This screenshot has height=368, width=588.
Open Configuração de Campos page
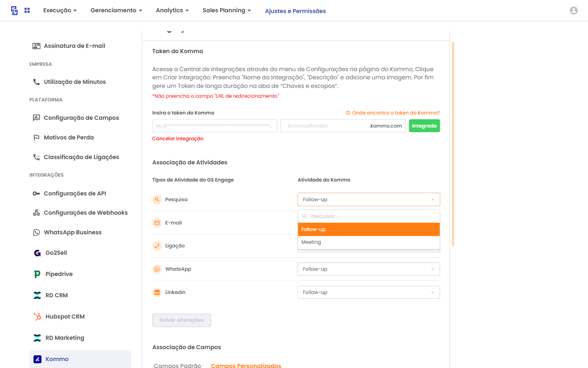coord(81,118)
